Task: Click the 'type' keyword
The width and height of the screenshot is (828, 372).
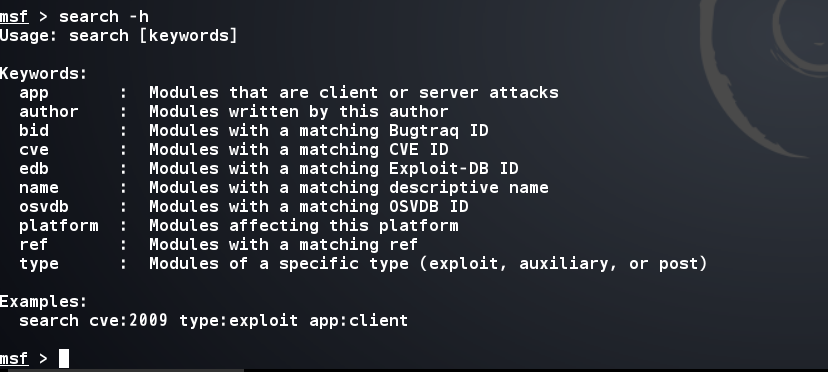Action: tap(39, 264)
